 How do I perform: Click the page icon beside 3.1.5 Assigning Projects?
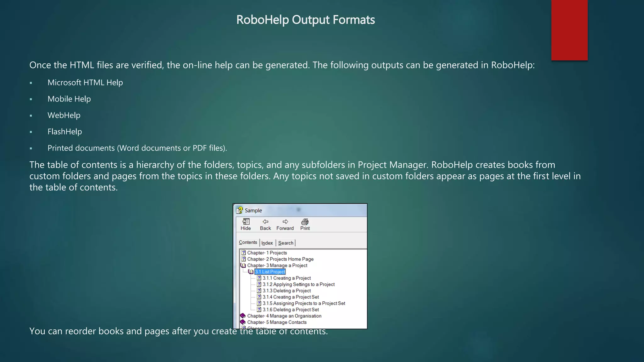point(259,303)
